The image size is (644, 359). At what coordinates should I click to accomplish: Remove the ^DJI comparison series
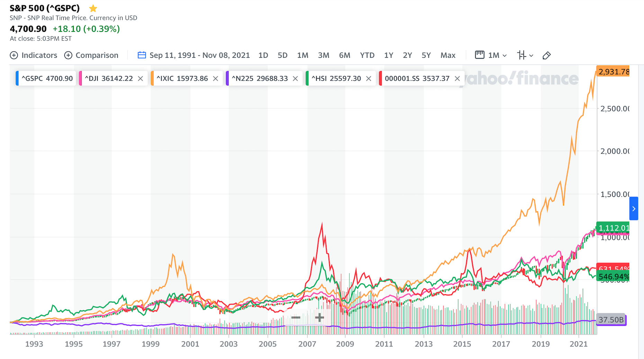(x=141, y=79)
